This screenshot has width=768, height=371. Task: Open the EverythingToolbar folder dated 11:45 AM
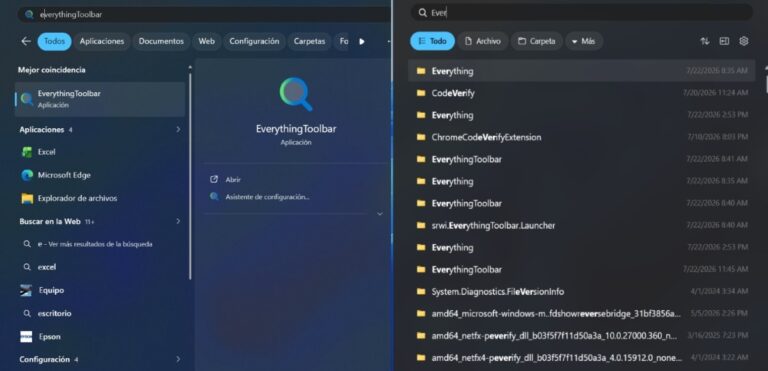tap(581, 270)
